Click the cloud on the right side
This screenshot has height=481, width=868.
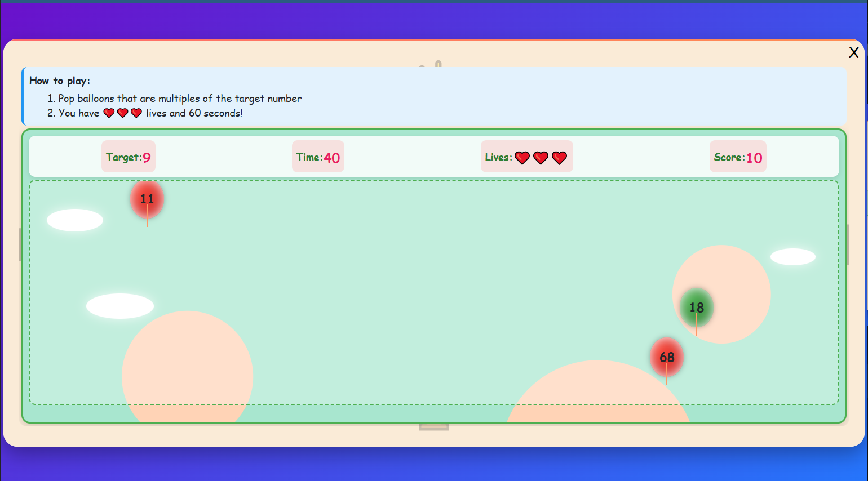792,256
